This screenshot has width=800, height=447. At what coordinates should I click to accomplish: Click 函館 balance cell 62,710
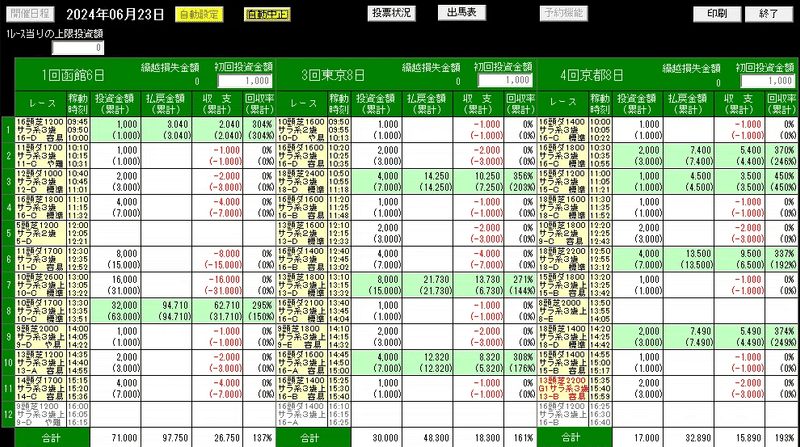point(217,311)
